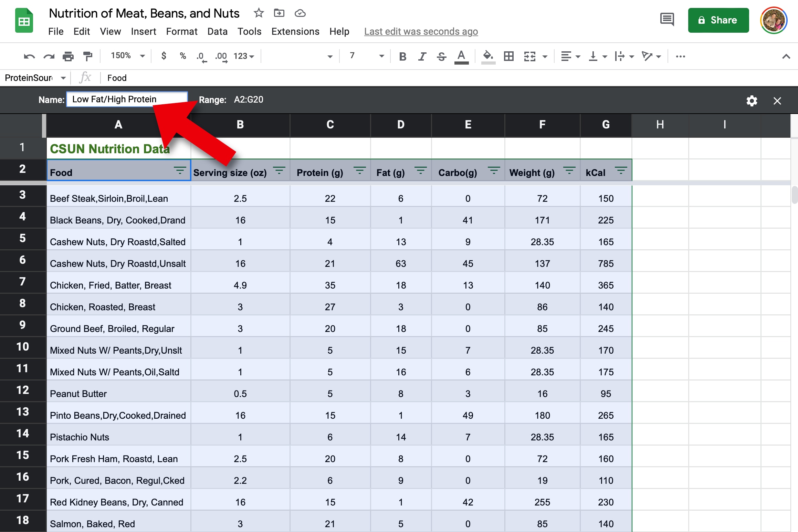Open the Google account avatar
This screenshot has width=798, height=532.
tap(774, 20)
